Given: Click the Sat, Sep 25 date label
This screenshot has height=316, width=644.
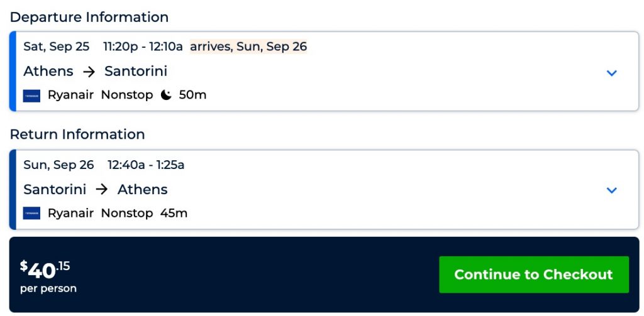Looking at the screenshot, I should tap(57, 46).
